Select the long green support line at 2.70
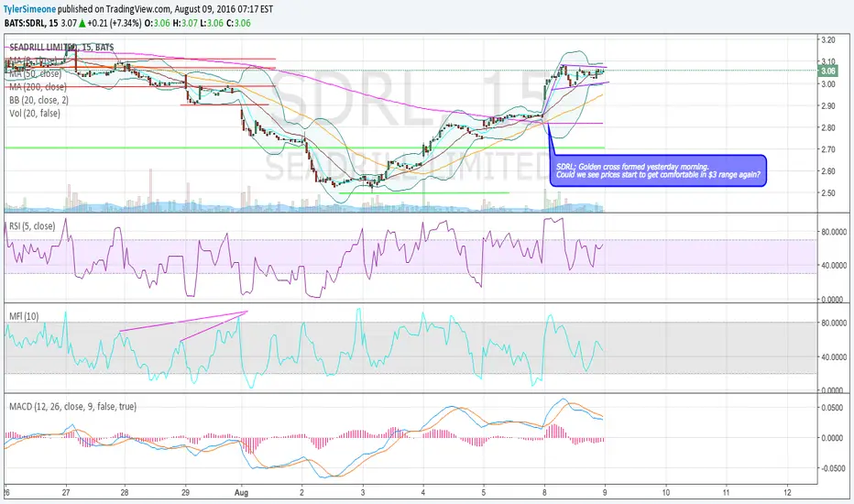Image resolution: width=854 pixels, height=504 pixels. point(305,148)
